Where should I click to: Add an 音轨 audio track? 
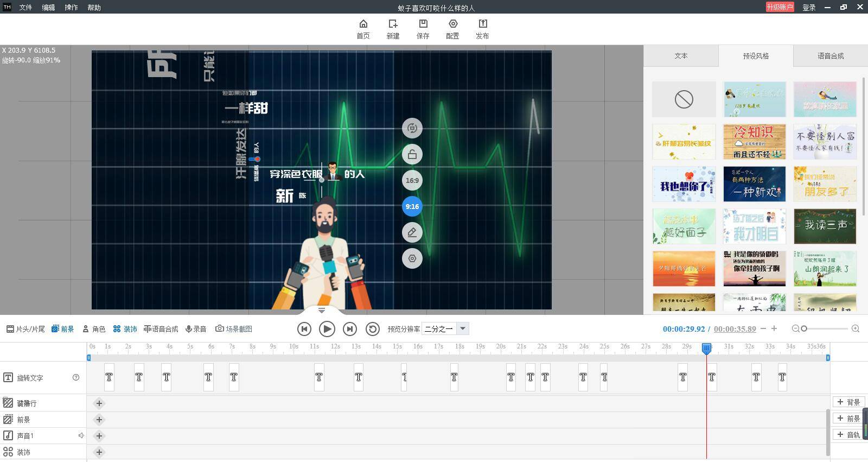(849, 435)
